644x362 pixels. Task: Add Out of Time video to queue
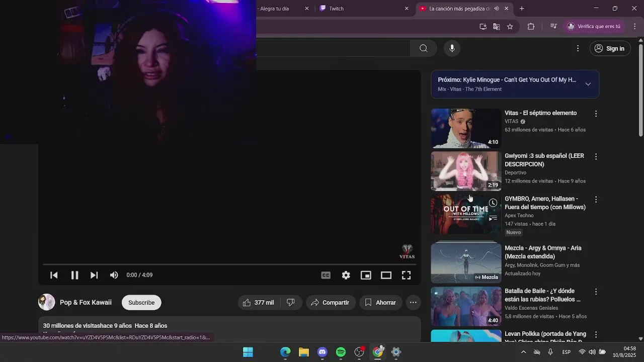click(x=493, y=218)
